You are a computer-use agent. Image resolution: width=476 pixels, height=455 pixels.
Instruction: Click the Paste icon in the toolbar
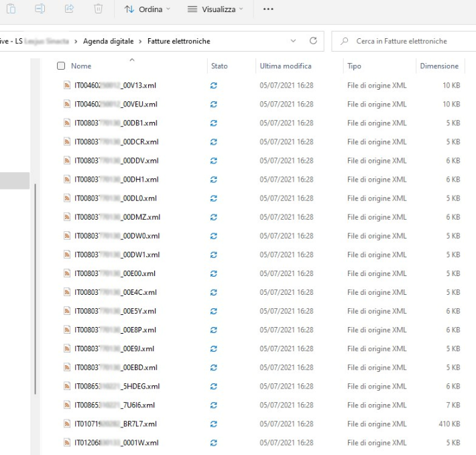[10, 9]
